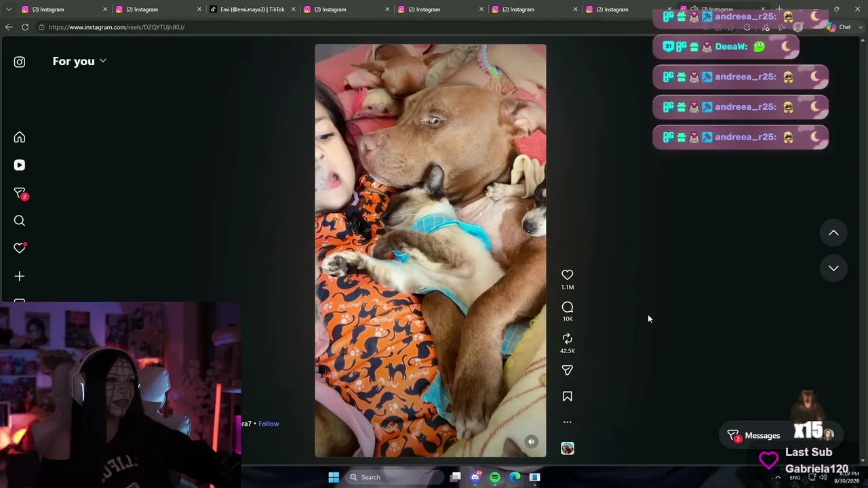
Task: Open Discord from the taskbar
Action: (x=475, y=477)
